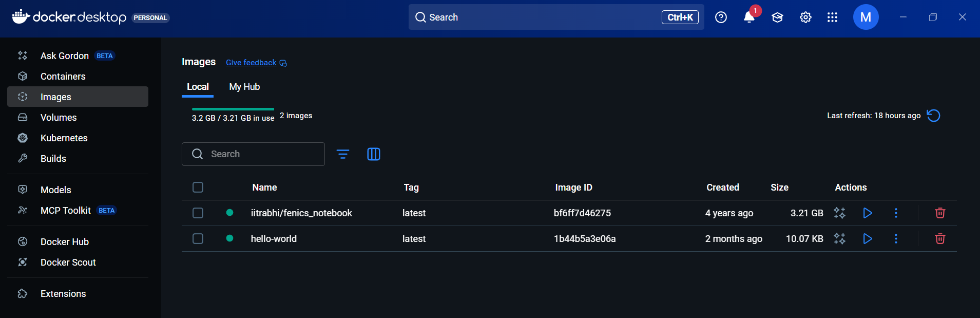
Task: Ask Gordon about hello-world image
Action: pyautogui.click(x=839, y=238)
